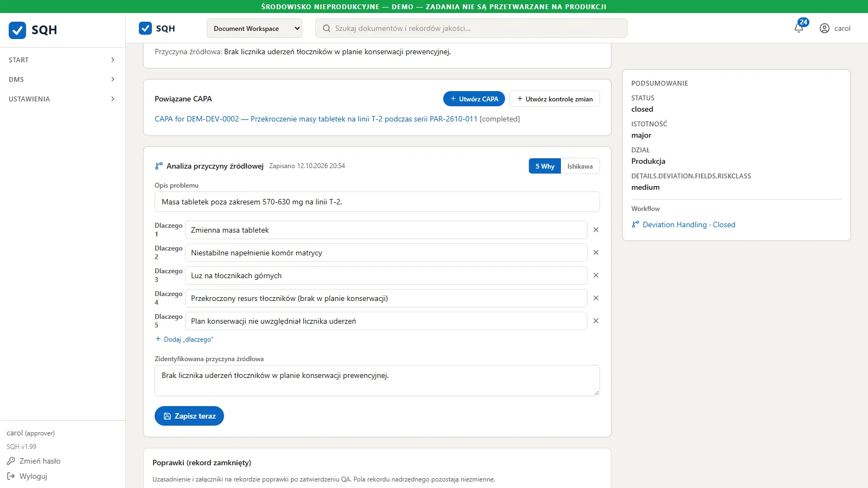Edit the Dlaczego 1 field Zmienna masa tabletek
The width and height of the screenshot is (868, 488).
[386, 230]
